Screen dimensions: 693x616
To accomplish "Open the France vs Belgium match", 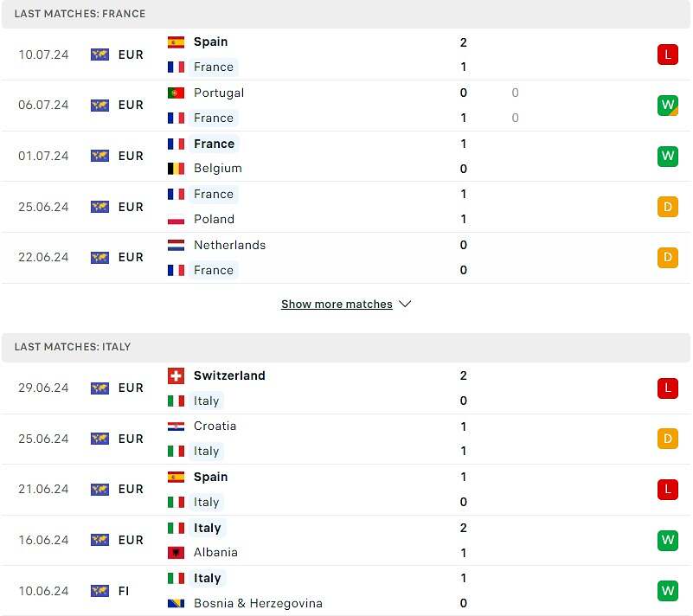I will click(x=346, y=156).
